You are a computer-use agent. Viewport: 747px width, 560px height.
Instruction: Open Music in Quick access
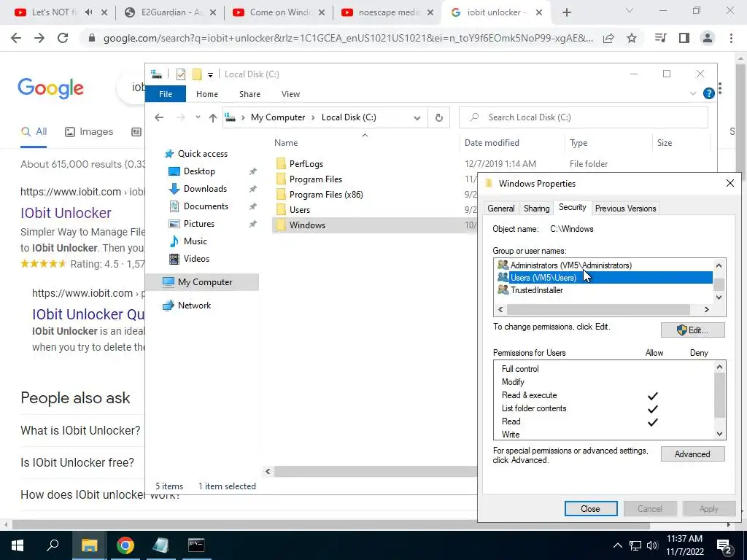pyautogui.click(x=195, y=241)
